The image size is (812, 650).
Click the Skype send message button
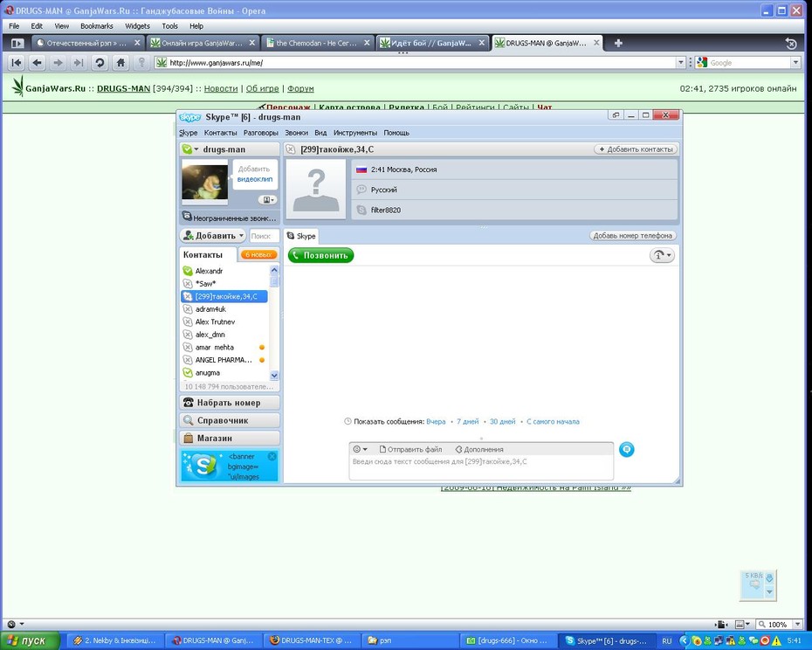627,449
